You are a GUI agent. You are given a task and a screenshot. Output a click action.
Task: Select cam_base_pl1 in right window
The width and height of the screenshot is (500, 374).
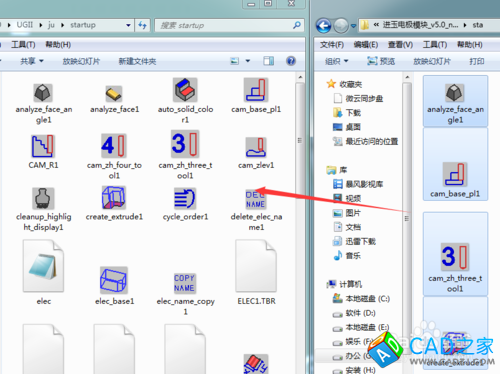[x=455, y=164]
